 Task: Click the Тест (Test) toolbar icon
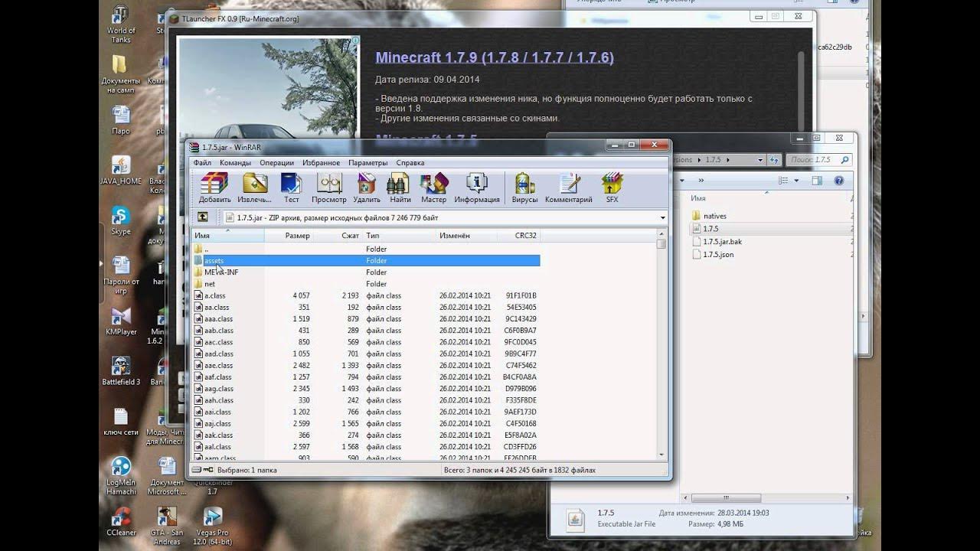tap(292, 187)
